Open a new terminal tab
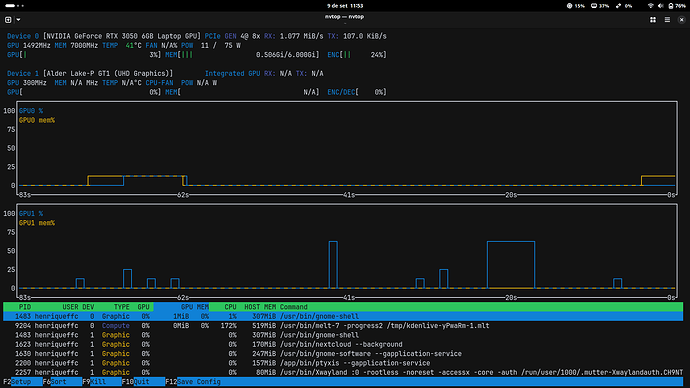Viewport: 690px width, 388px height. click(x=8, y=20)
